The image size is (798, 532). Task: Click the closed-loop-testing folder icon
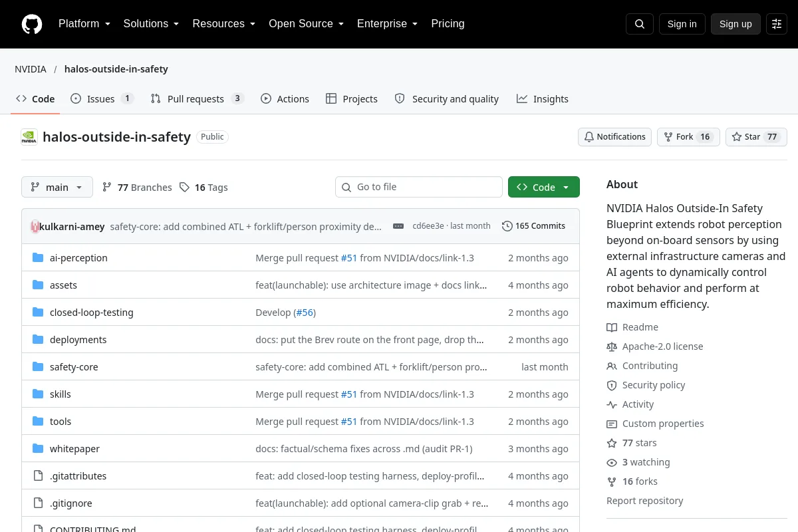[x=38, y=312]
